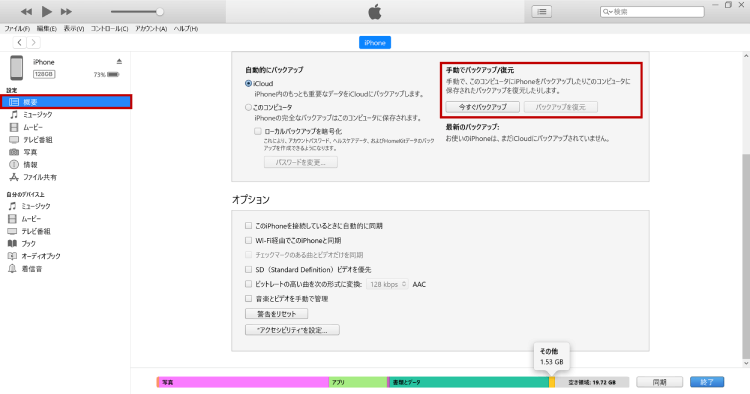Open the コントロール(C) menu
This screenshot has width=750, height=394.
(x=110, y=29)
